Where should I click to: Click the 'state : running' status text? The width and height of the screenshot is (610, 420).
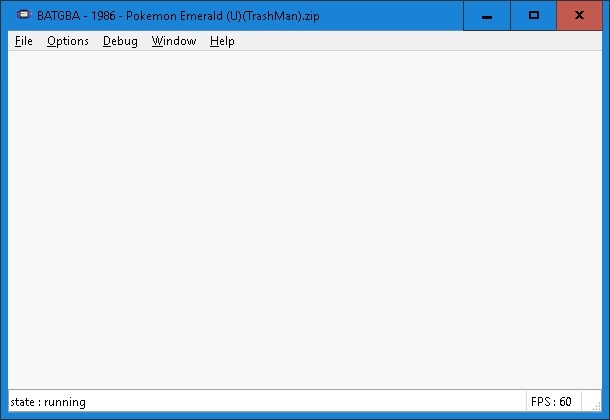point(48,402)
